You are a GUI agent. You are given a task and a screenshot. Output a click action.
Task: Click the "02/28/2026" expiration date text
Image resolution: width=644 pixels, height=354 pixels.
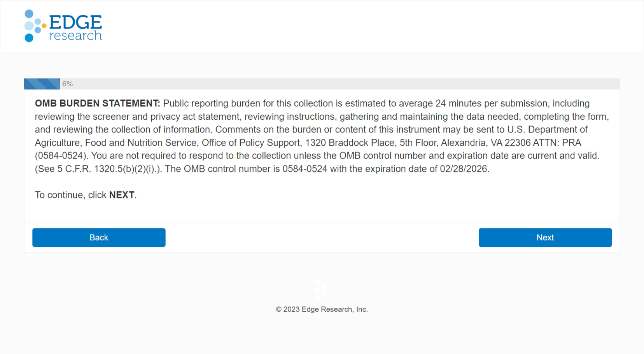[x=464, y=169]
